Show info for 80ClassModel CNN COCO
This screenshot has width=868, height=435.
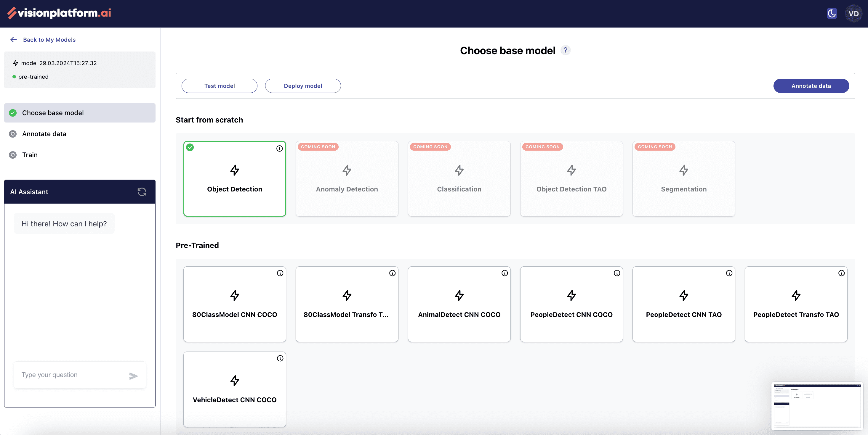[280, 273]
